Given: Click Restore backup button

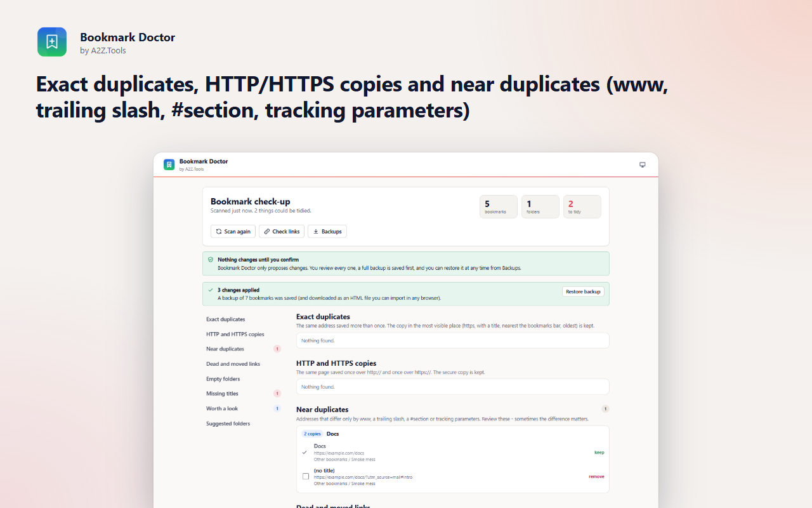Looking at the screenshot, I should (x=583, y=291).
